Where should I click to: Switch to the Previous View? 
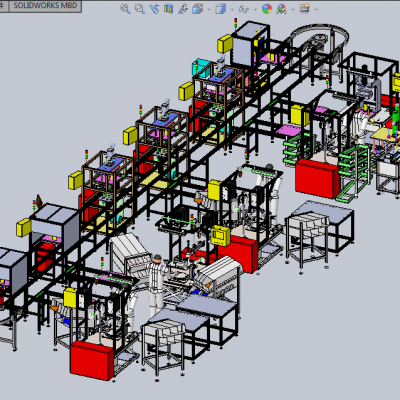click(x=154, y=9)
